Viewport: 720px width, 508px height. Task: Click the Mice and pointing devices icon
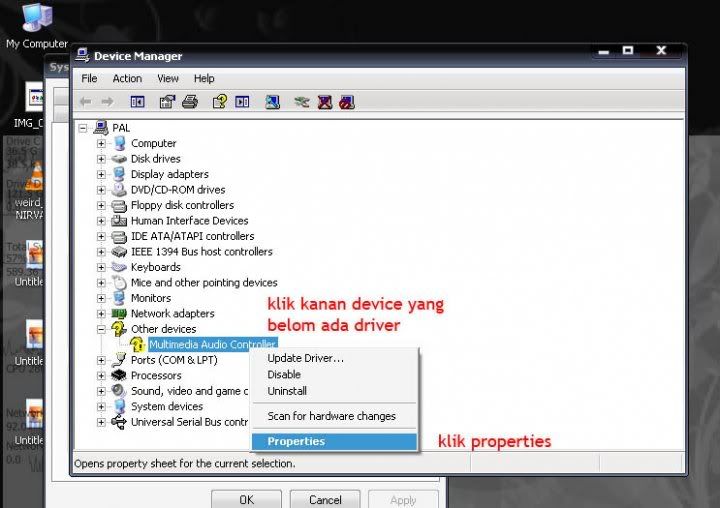point(119,282)
